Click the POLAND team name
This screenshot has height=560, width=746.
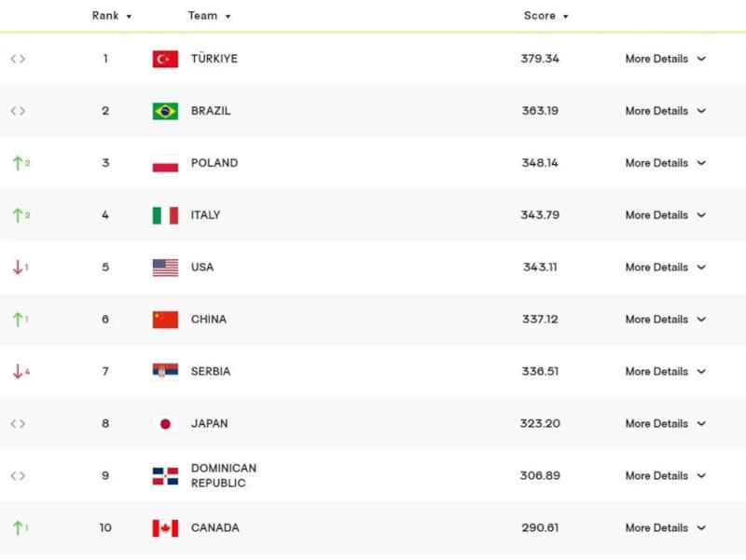(214, 163)
